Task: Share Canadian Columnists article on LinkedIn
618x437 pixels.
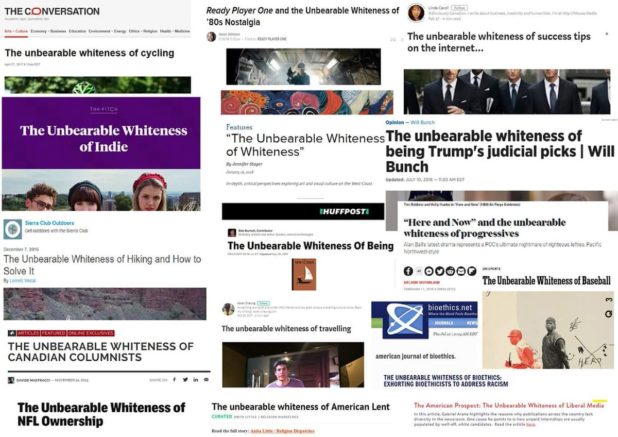Action: (195, 379)
